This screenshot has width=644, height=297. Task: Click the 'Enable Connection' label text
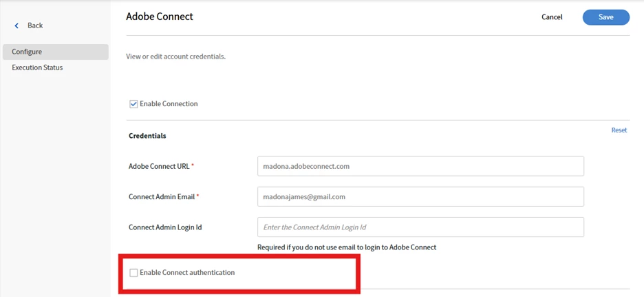[169, 103]
